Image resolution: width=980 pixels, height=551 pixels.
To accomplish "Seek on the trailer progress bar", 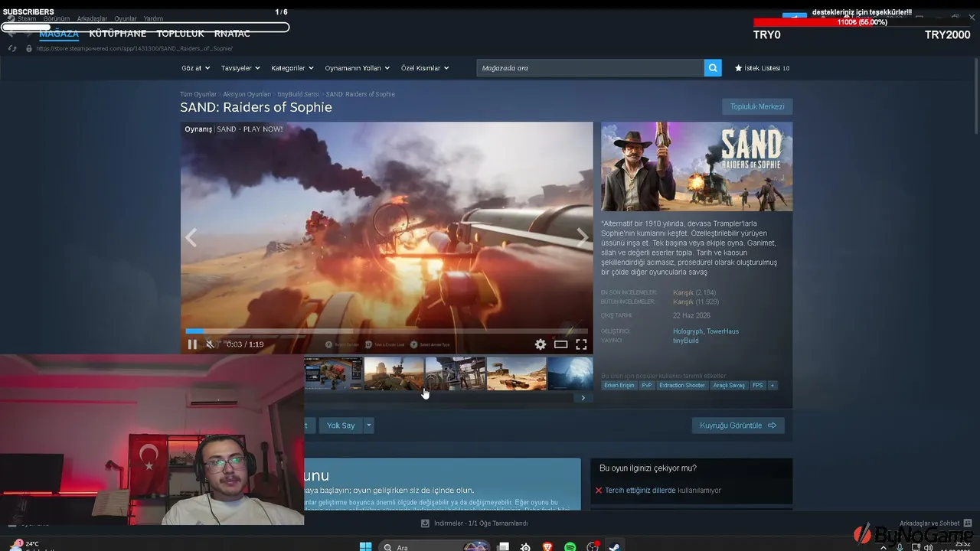I will [x=387, y=331].
